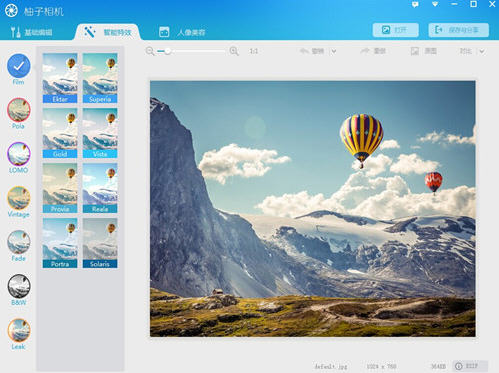Switch to the basic editing tab
Image resolution: width=499 pixels, height=373 pixels.
click(x=32, y=32)
